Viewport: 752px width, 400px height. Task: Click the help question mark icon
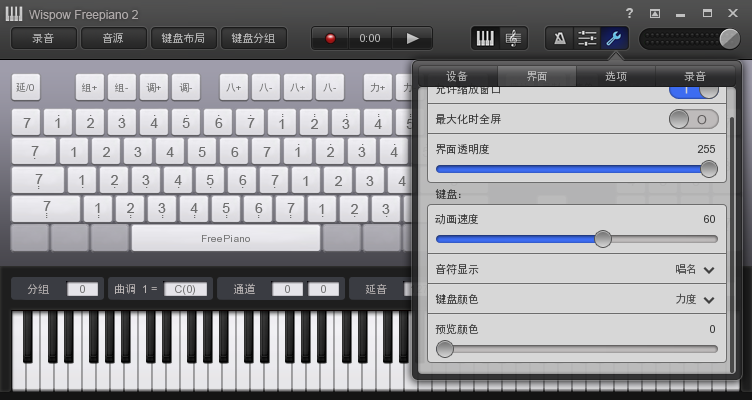point(629,13)
